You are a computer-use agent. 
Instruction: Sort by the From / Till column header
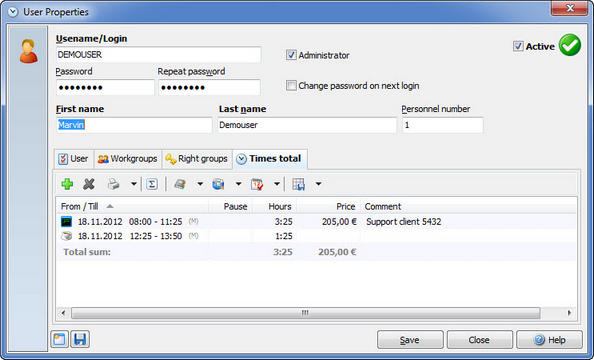click(132, 207)
